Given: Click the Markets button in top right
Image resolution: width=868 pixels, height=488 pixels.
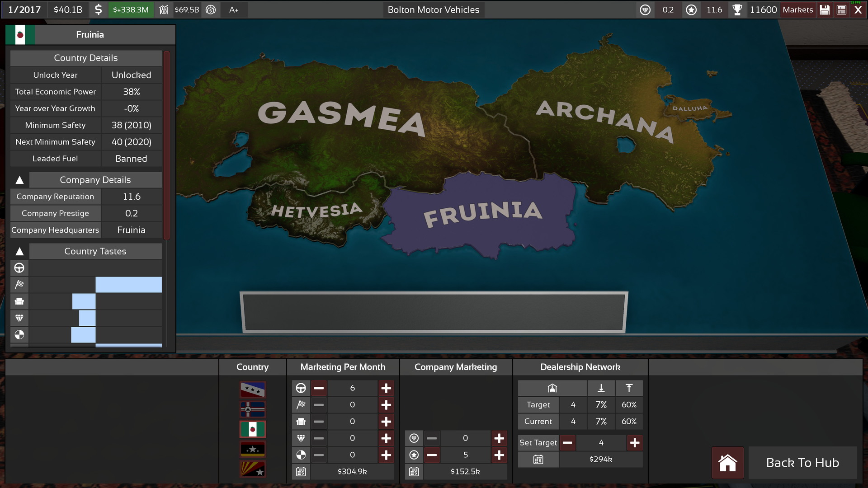Looking at the screenshot, I should tap(797, 9).
